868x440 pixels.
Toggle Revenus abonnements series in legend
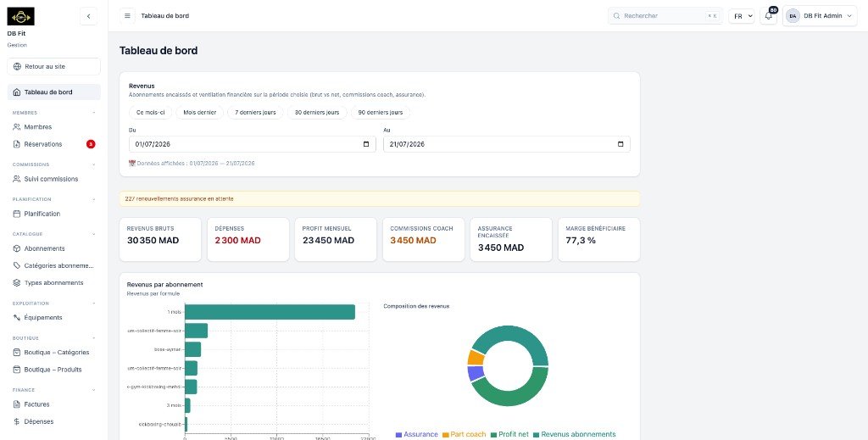pyautogui.click(x=574, y=434)
